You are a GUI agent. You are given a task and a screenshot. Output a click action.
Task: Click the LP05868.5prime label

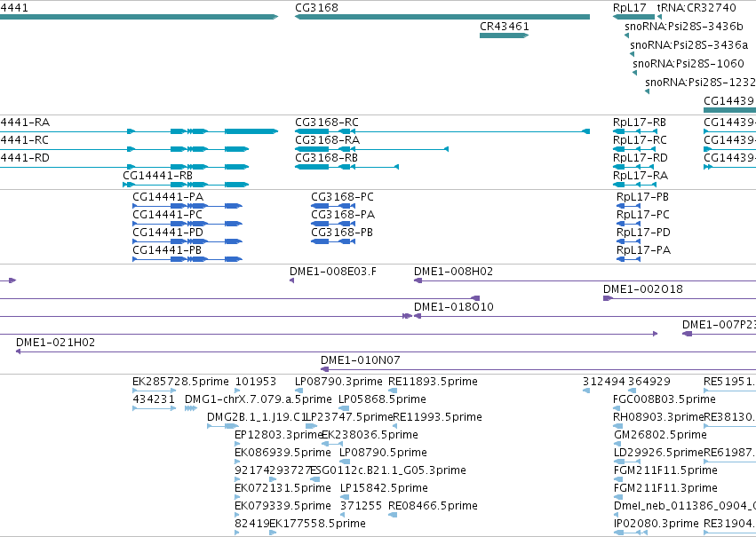tap(382, 399)
